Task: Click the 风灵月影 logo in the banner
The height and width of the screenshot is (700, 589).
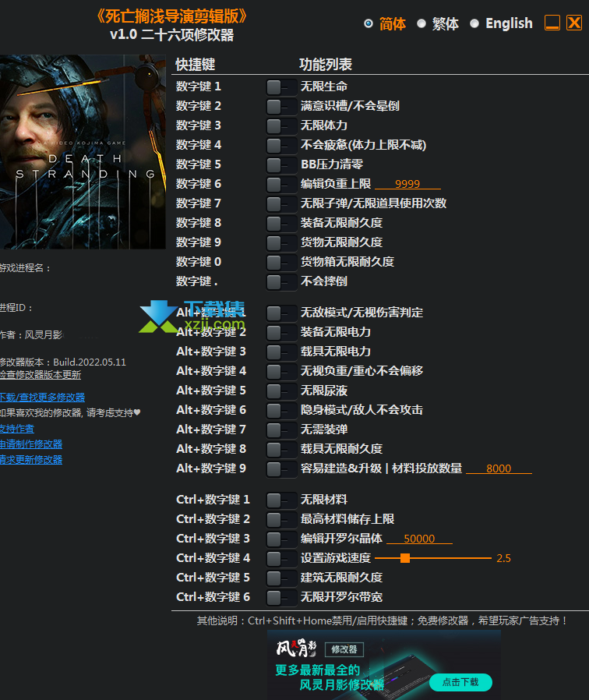Action: click(x=296, y=649)
